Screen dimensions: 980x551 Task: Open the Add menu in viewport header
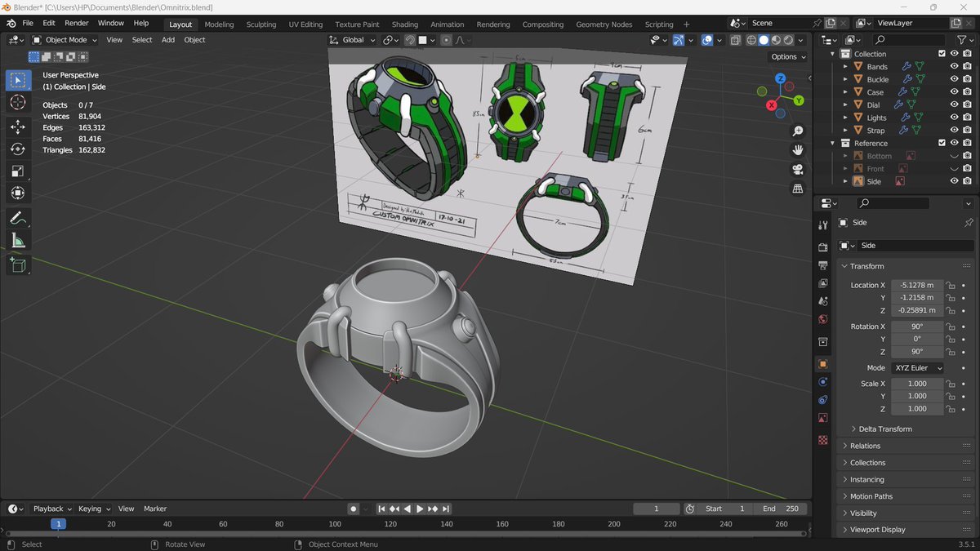(x=168, y=40)
